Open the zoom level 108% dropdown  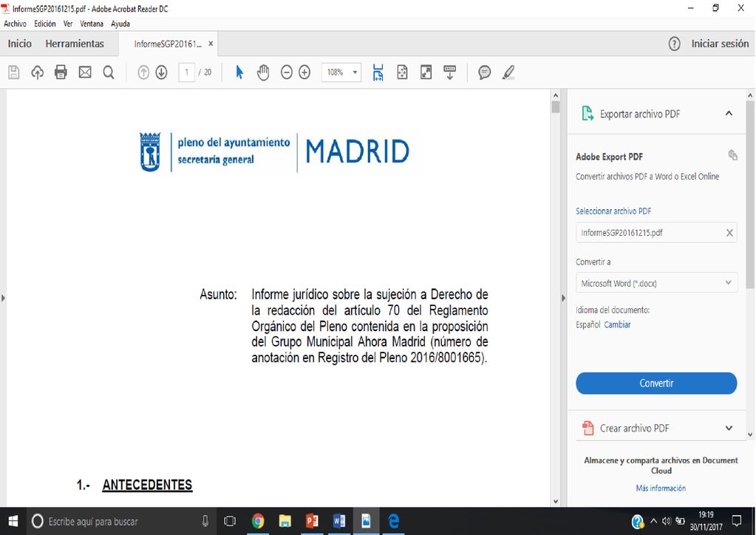point(355,72)
